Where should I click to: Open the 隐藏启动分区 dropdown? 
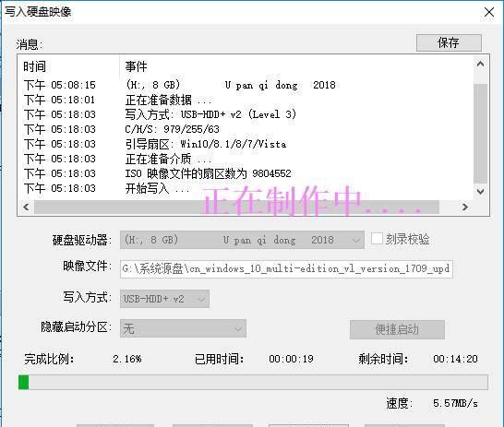click(183, 328)
